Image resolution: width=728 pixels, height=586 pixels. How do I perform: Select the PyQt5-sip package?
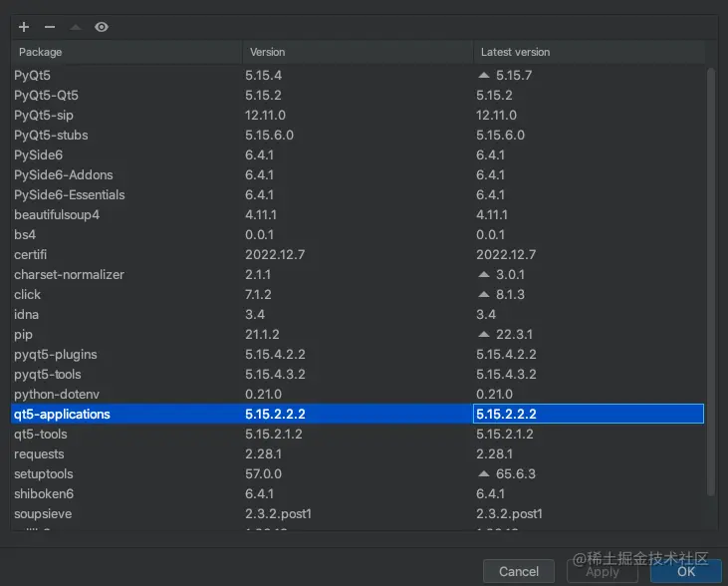click(x=44, y=116)
